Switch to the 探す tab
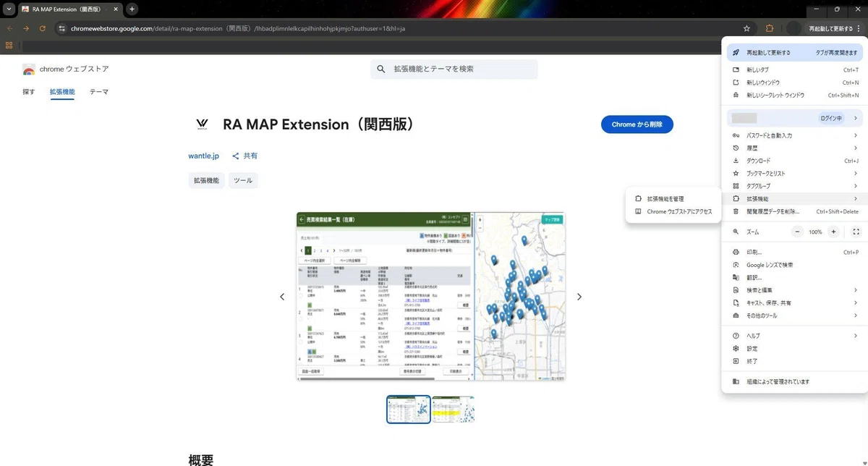This screenshot has height=466, width=868. (x=29, y=92)
